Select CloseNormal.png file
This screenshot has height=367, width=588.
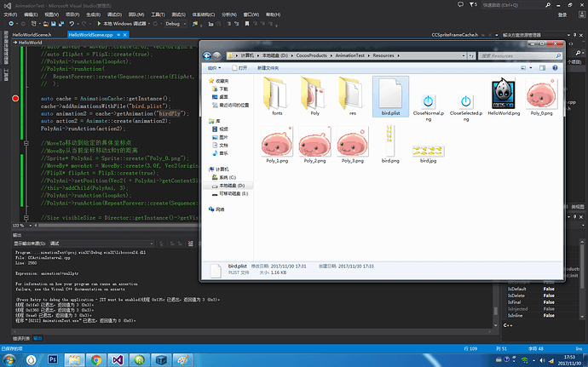click(x=429, y=107)
